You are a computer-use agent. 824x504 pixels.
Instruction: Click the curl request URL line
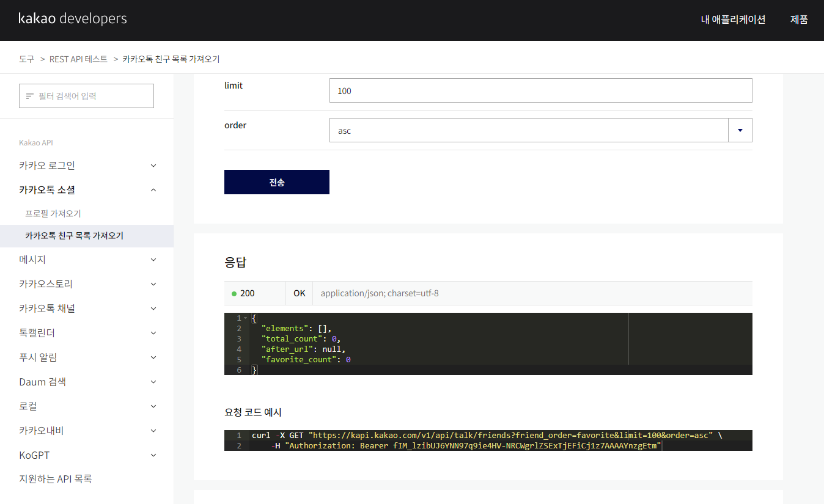click(487, 435)
